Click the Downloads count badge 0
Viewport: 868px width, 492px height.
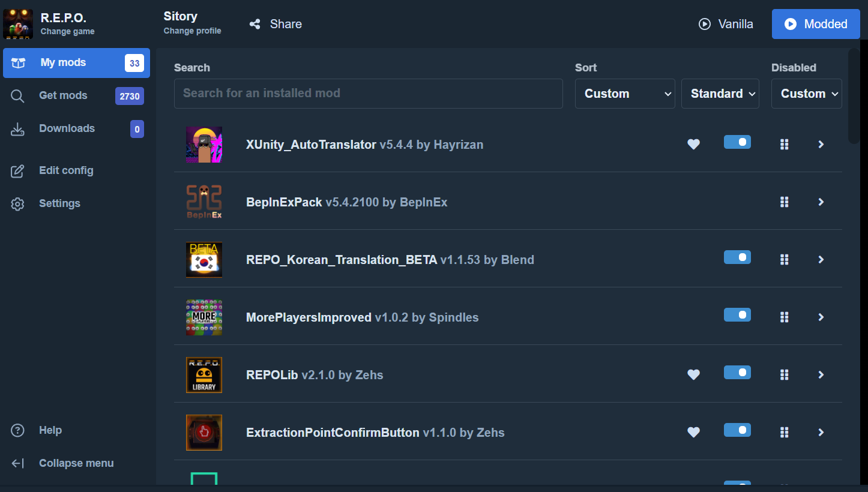click(137, 129)
